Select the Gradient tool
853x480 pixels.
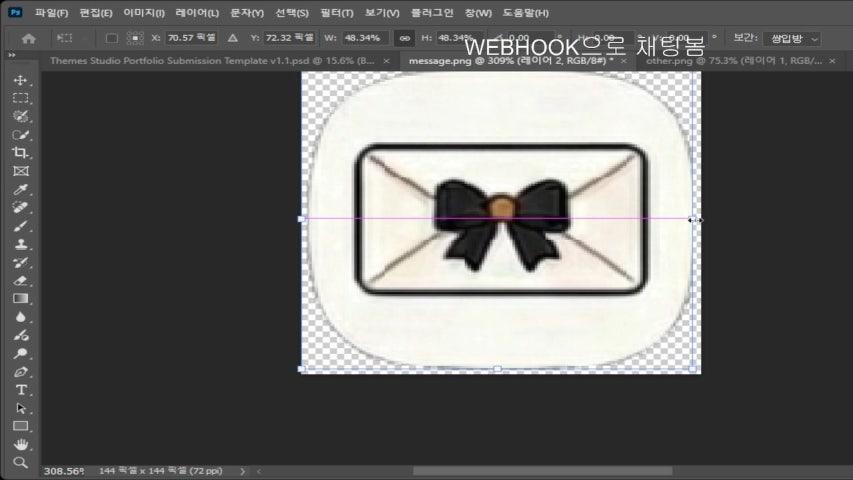pyautogui.click(x=21, y=299)
